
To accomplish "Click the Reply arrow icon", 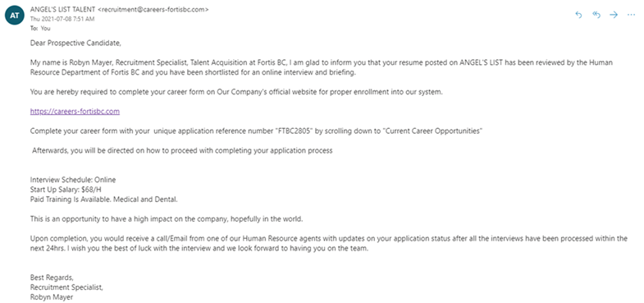I will tap(578, 15).
